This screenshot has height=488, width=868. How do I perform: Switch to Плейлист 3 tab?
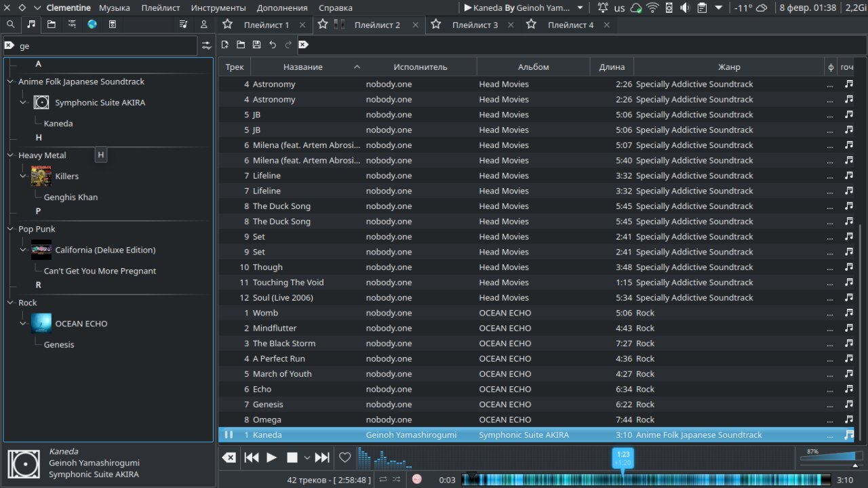click(475, 25)
